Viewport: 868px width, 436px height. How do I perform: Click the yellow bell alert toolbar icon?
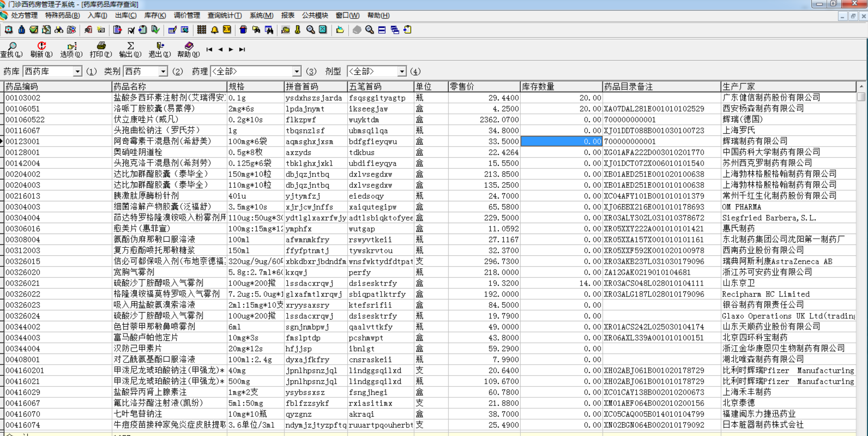[x=214, y=30]
